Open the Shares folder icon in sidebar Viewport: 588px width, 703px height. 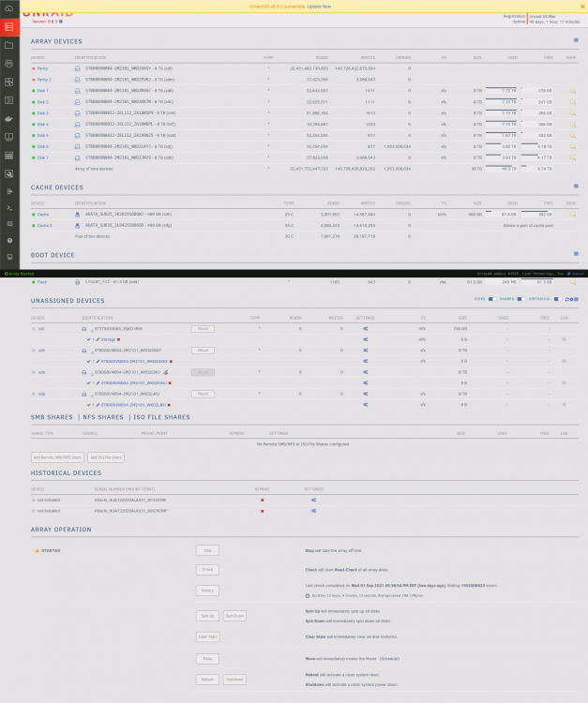tap(9, 45)
